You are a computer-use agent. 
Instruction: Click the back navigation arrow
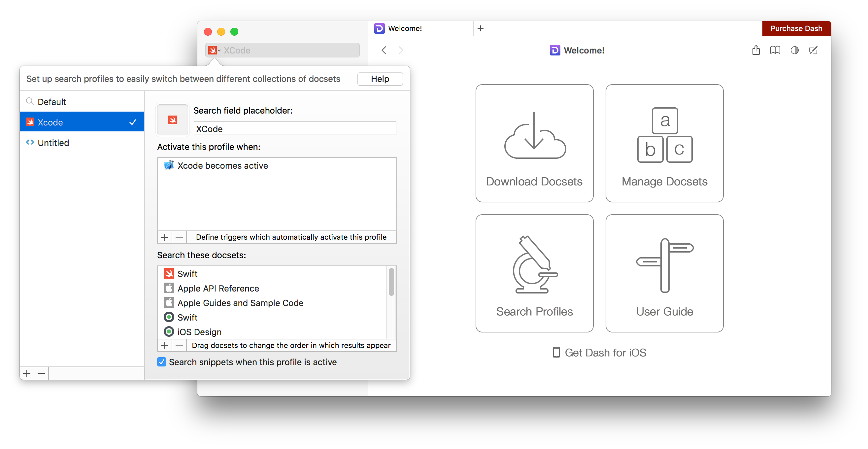[x=384, y=50]
